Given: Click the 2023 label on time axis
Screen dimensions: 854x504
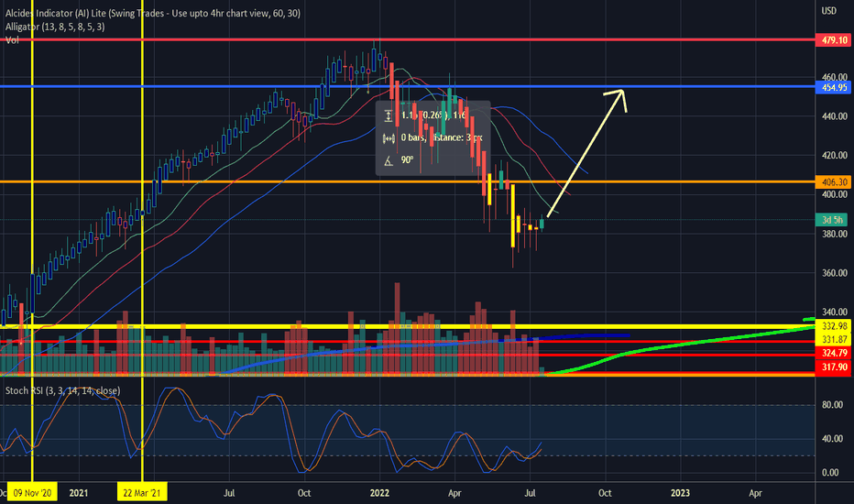Looking at the screenshot, I should (680, 493).
